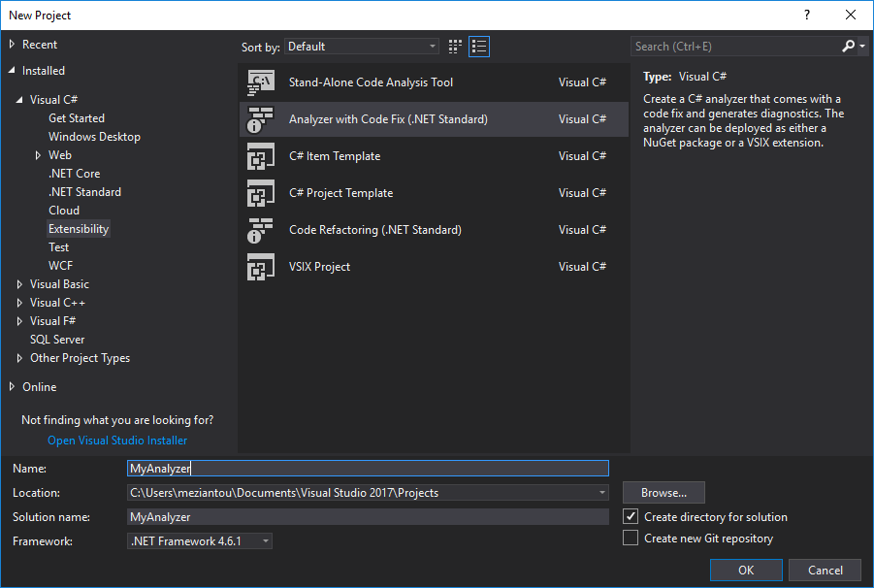Select C# Item Template name
The width and height of the screenshot is (874, 588).
pyautogui.click(x=335, y=156)
